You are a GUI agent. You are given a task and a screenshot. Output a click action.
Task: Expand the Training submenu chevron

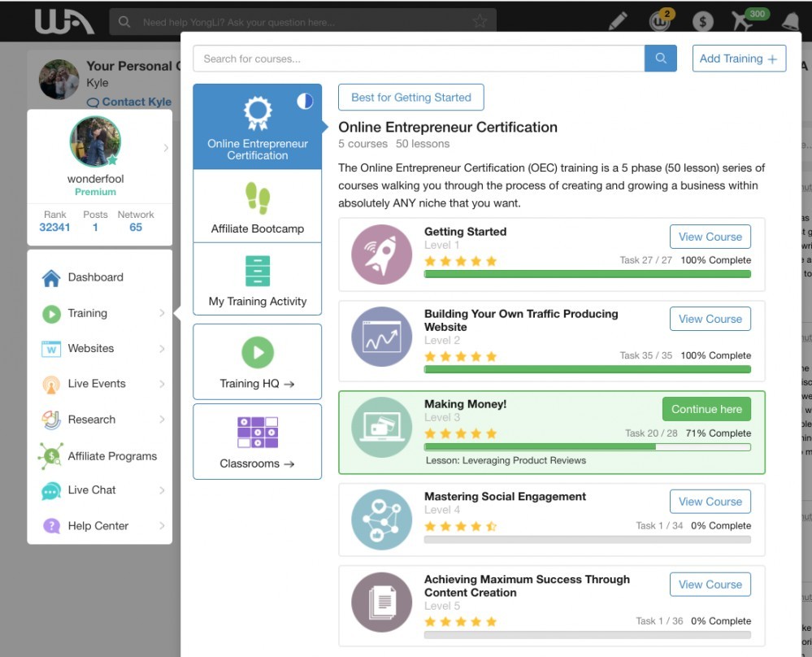point(162,313)
